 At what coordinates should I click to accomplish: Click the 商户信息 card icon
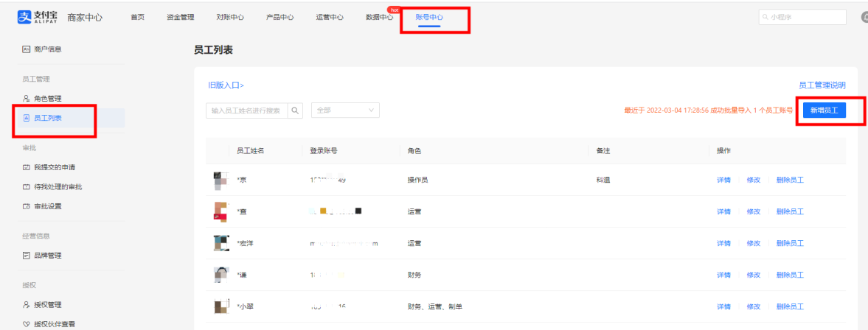[26, 49]
